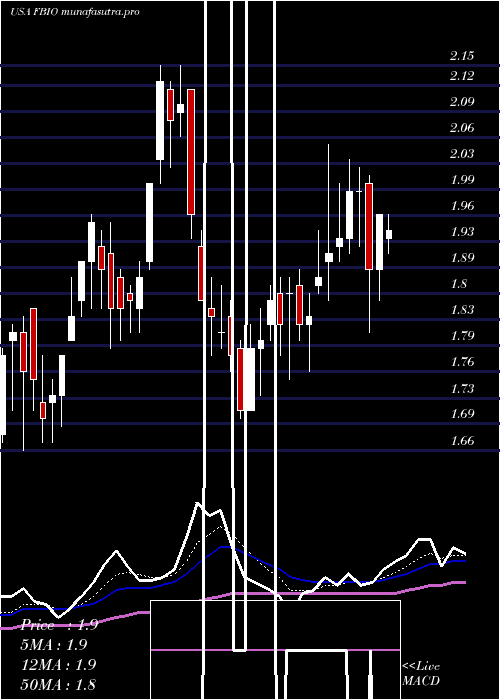Screen dimensions: 500x700
Task: Click the 2.12 price axis label
Action: coord(462,75)
